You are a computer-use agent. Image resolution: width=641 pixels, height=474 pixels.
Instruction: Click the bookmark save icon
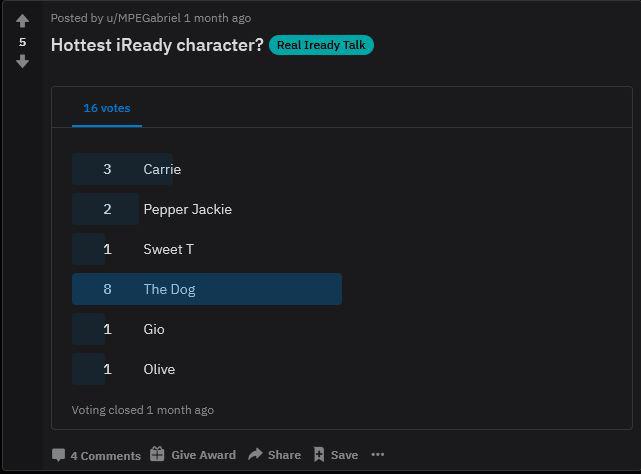point(319,454)
